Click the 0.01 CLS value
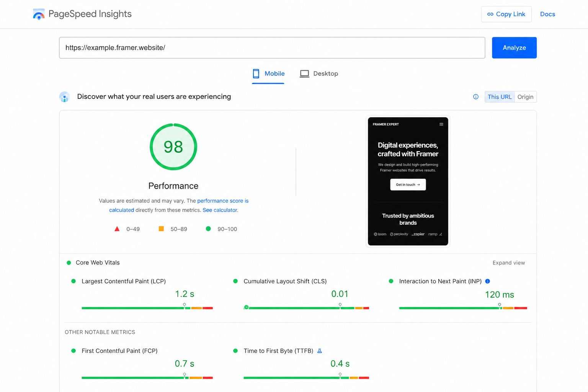This screenshot has height=392, width=588. 340,294
